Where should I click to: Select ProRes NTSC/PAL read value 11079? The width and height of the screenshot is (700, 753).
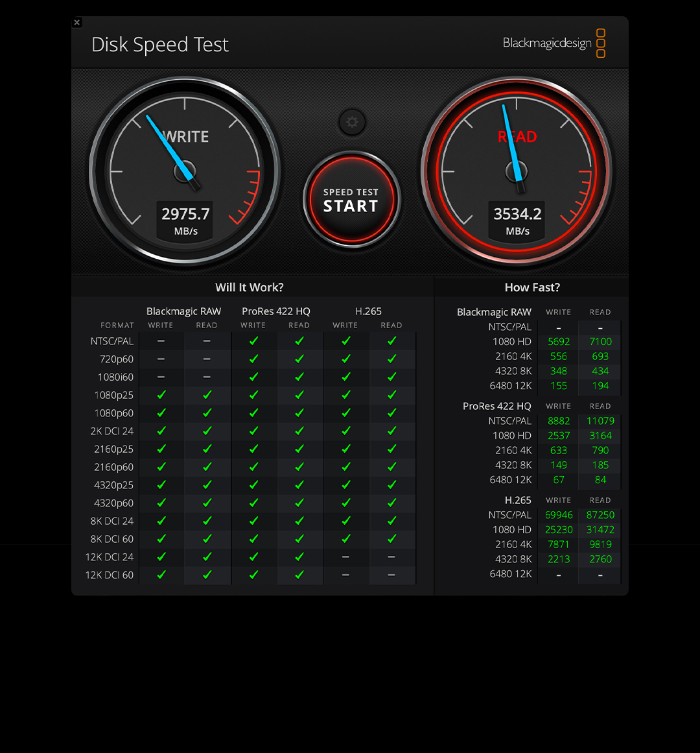[600, 421]
